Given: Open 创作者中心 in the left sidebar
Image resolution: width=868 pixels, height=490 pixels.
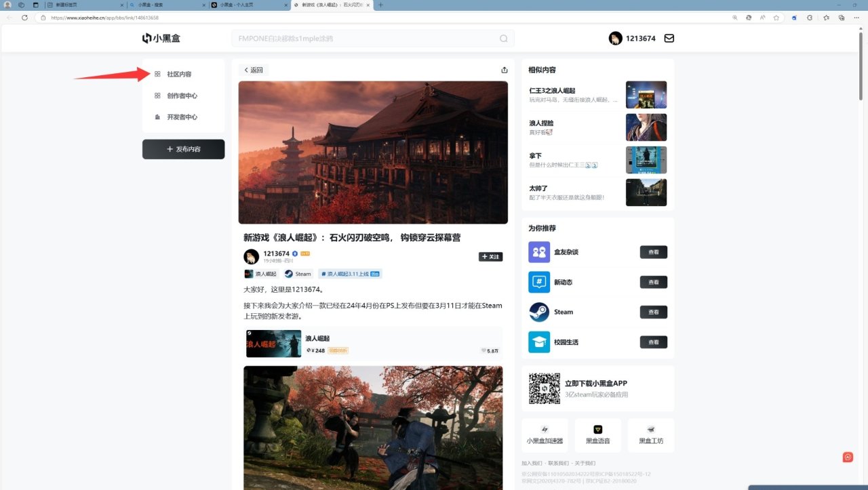Looking at the screenshot, I should click(x=183, y=96).
